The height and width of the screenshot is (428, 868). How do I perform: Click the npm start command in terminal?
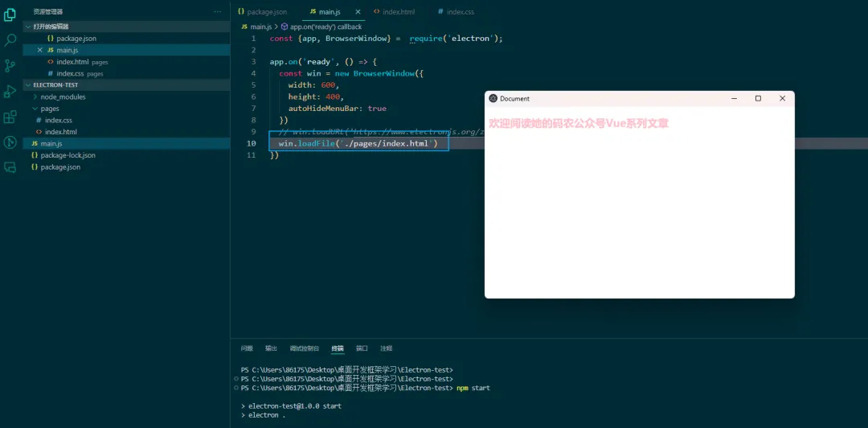click(473, 388)
